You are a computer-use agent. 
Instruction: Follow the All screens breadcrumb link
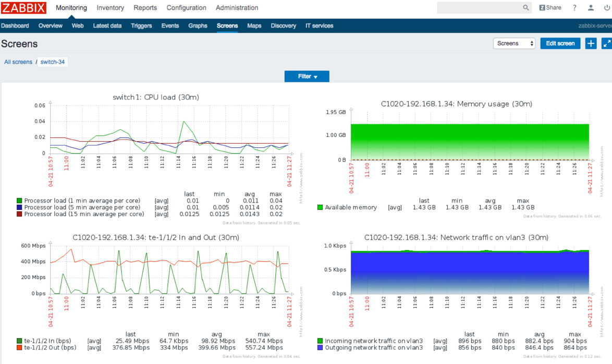click(18, 62)
